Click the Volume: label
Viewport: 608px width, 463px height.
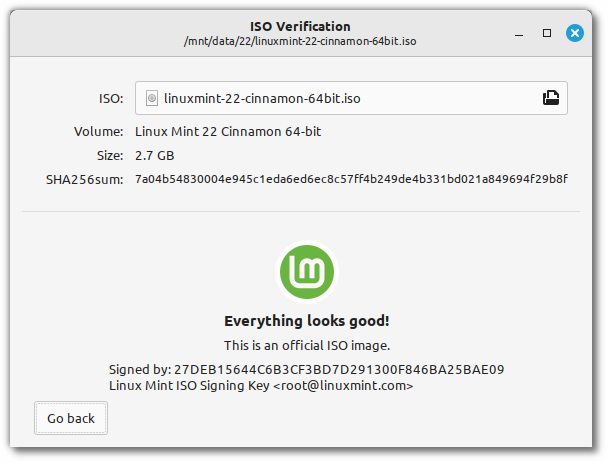[98, 131]
